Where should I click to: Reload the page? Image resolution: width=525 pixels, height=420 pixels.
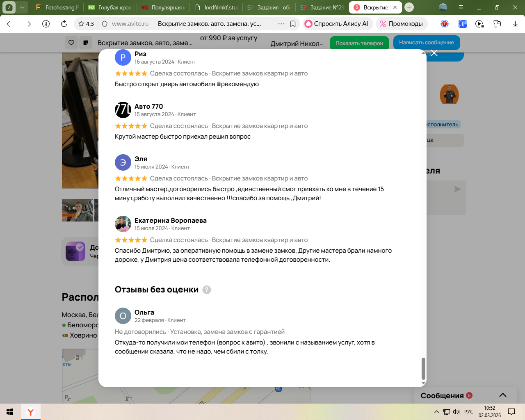64,24
